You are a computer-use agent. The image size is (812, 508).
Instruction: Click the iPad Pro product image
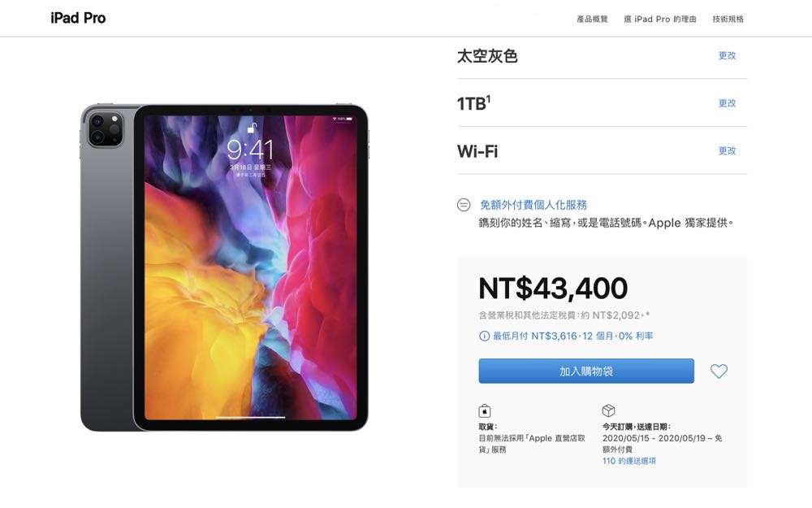224,267
